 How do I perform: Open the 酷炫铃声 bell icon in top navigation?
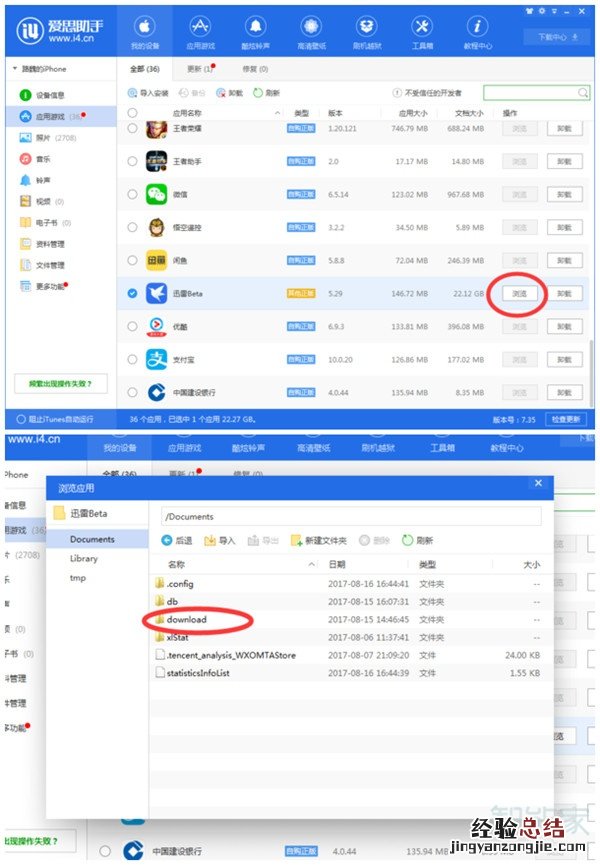(256, 26)
